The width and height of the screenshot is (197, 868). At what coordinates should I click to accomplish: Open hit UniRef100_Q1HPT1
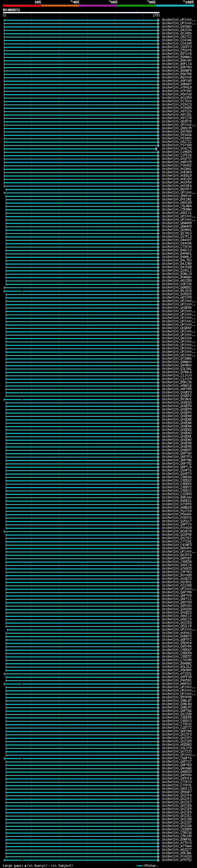176,470
